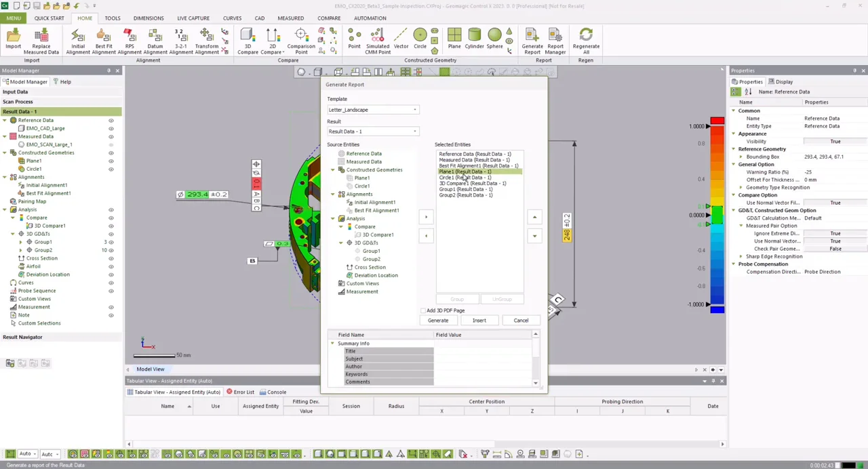The image size is (868, 469).
Task: Open the Template dropdown Letter_Landscape
Action: point(373,110)
